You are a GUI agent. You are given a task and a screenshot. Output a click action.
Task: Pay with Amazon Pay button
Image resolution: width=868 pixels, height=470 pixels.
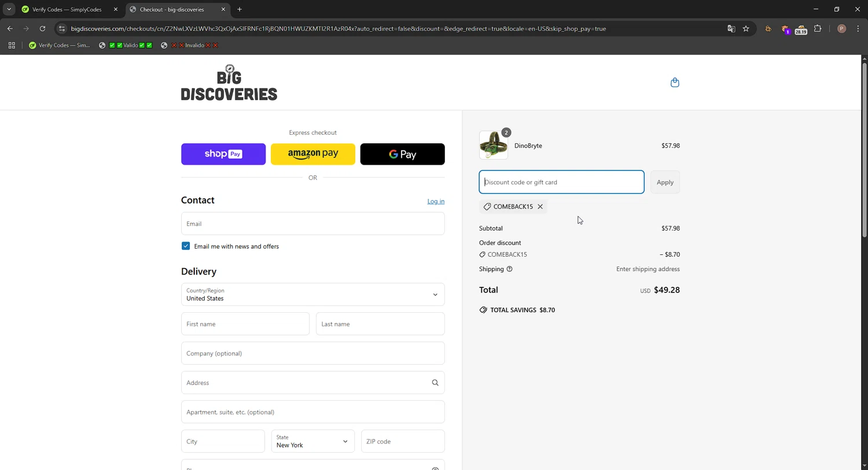coord(313,154)
